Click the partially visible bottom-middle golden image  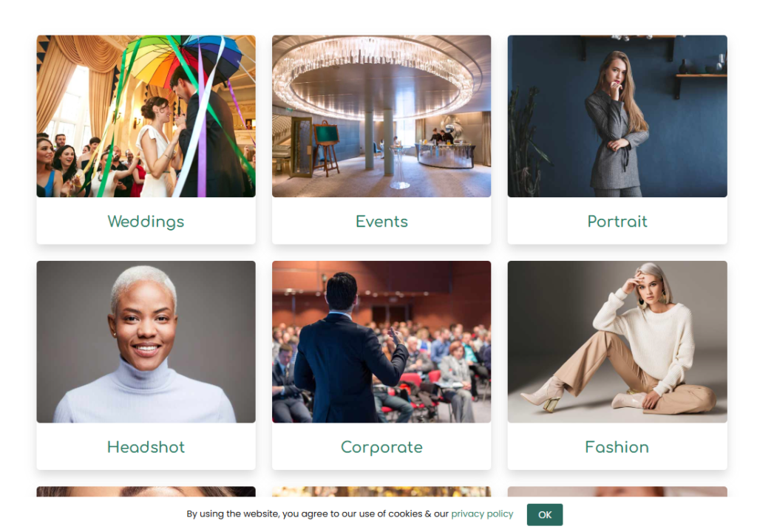[381, 491]
